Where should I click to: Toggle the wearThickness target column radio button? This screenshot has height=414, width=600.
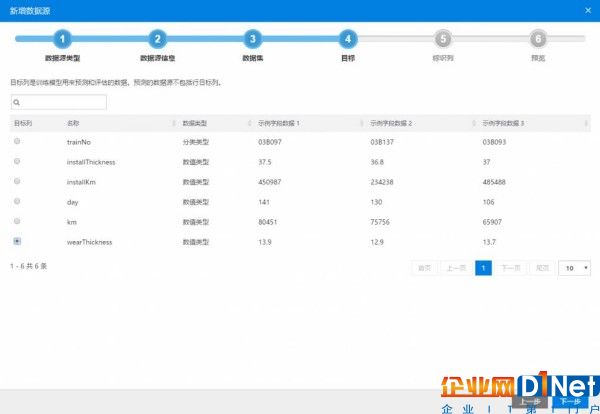pos(17,241)
